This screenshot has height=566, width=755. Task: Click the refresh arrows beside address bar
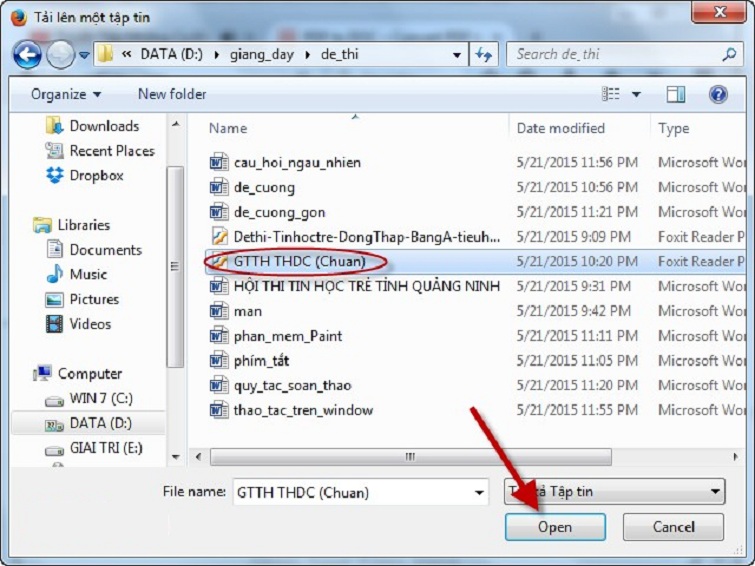tap(485, 55)
